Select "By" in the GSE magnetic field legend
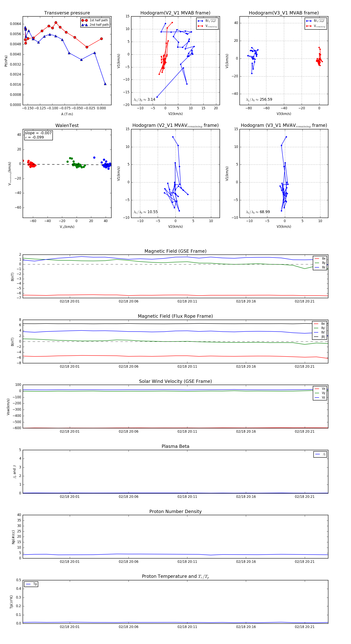Viewport: 351px width, 644px height. [320, 263]
